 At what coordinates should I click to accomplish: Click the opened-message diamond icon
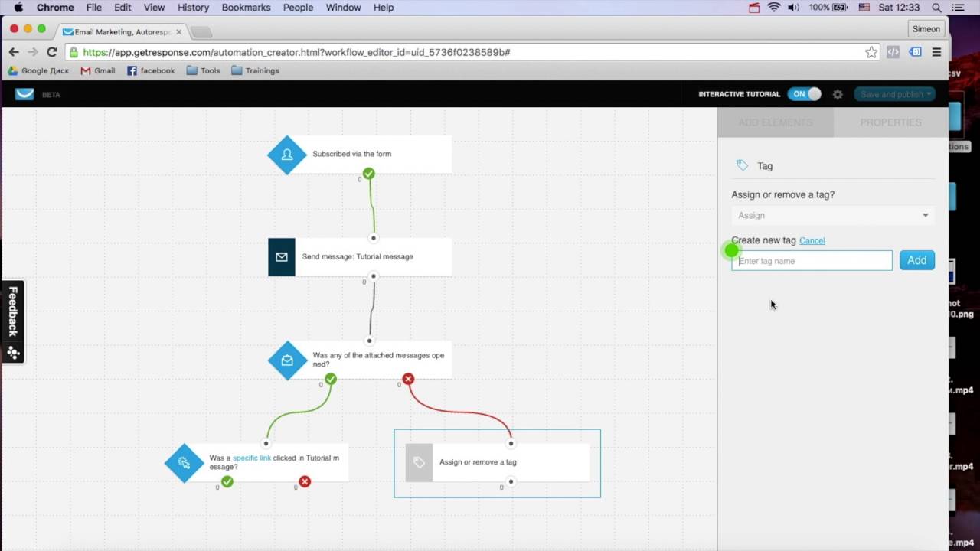pos(287,360)
